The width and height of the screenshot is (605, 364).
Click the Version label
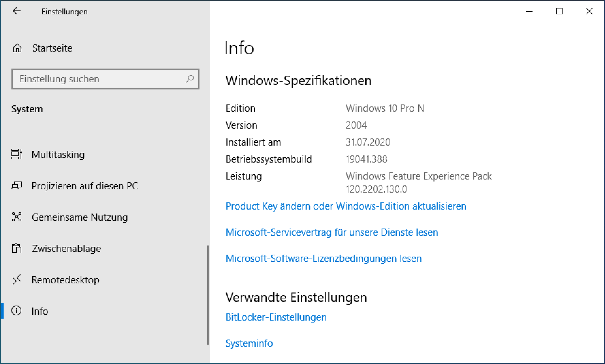241,125
